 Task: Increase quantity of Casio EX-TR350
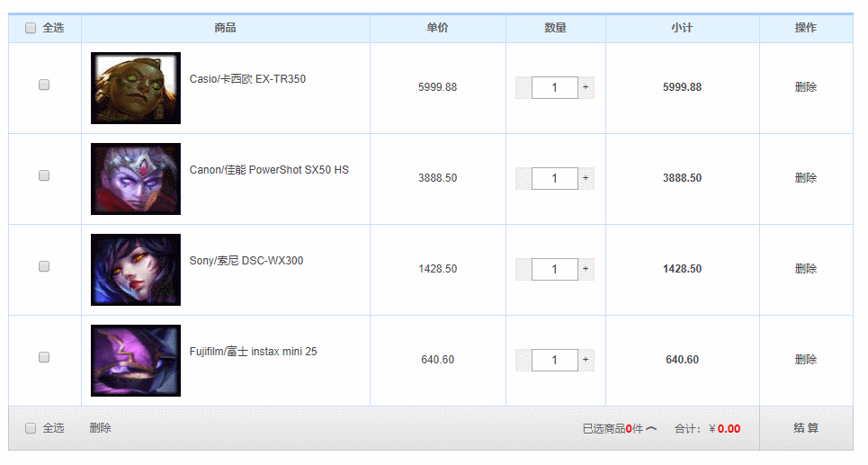[x=586, y=87]
